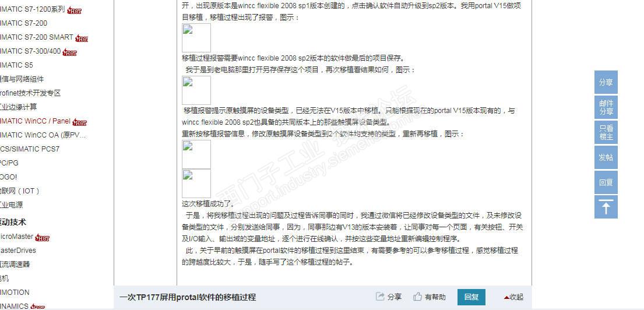The image size is (644, 310).
Task: Open the PCS/SIMATIC PCS7 category
Action: [x=30, y=149]
